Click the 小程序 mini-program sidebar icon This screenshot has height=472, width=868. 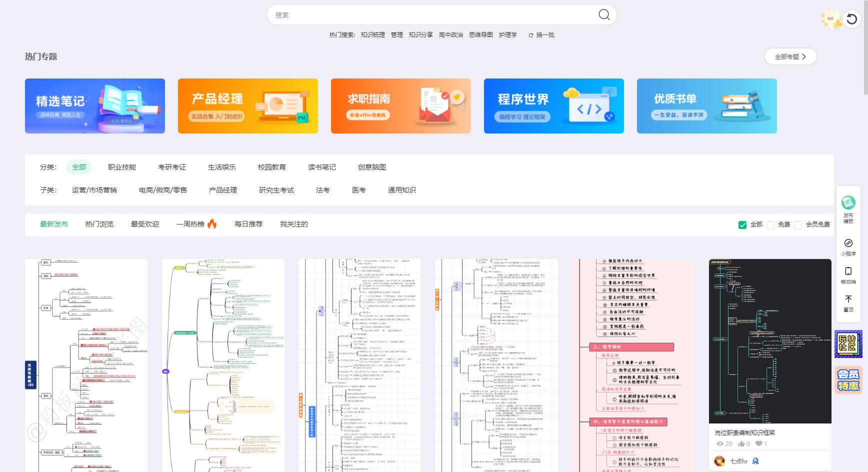click(x=848, y=244)
